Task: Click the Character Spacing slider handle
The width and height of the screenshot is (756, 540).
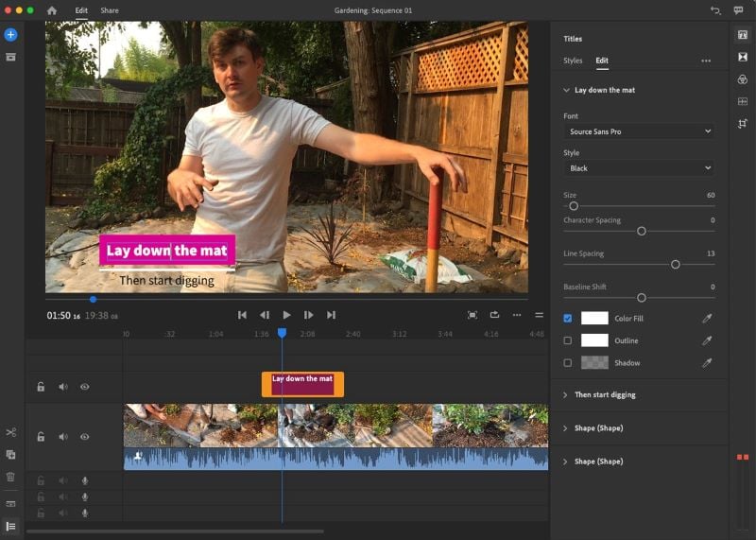Action: pyautogui.click(x=642, y=231)
